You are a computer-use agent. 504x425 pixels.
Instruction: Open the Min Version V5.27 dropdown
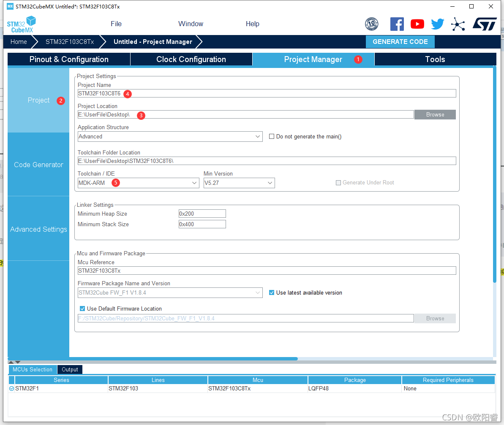click(x=239, y=183)
